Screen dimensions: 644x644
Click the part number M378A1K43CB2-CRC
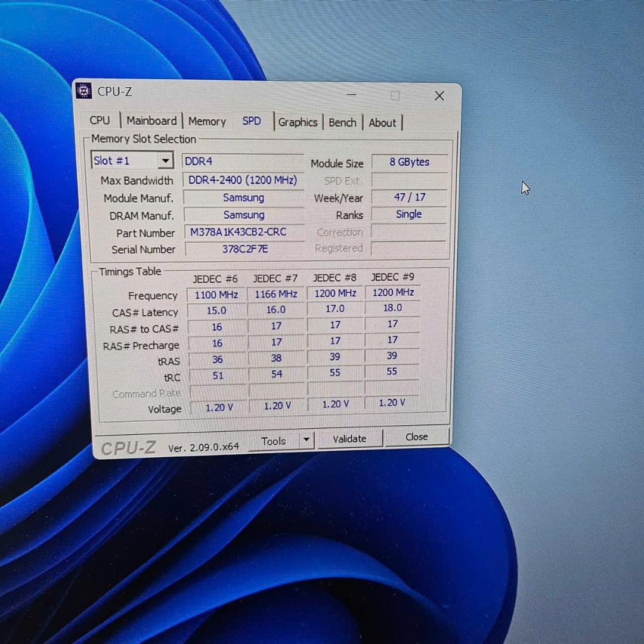coord(244,232)
